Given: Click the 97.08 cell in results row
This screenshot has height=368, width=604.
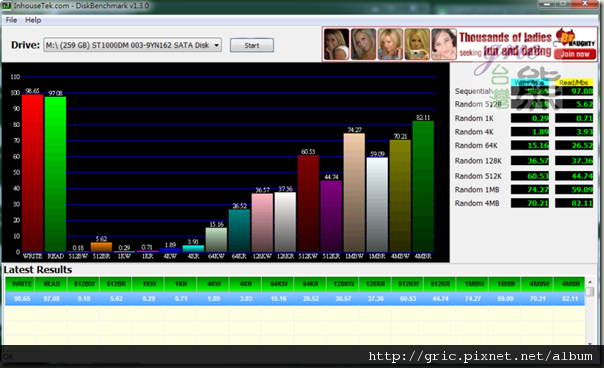Looking at the screenshot, I should click(x=52, y=299).
